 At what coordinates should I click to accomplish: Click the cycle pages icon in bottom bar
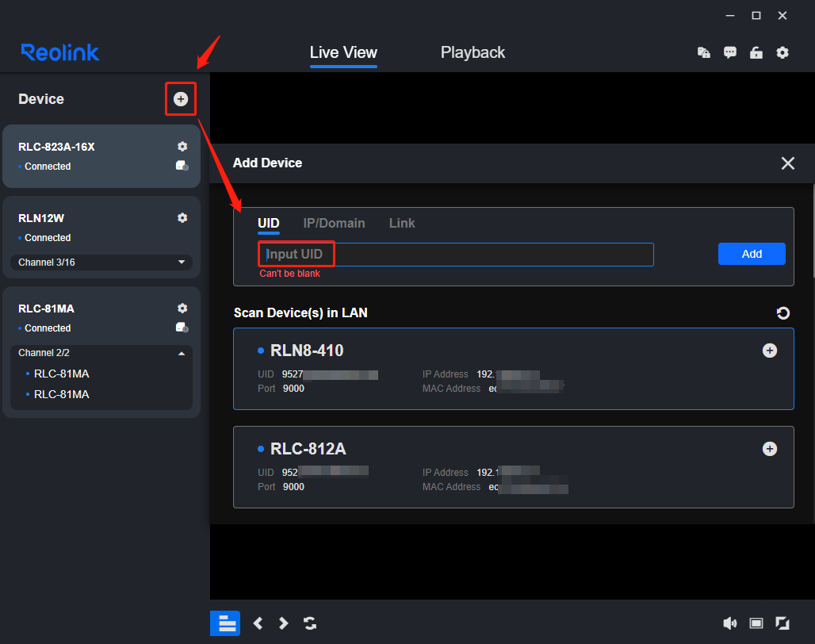pyautogui.click(x=309, y=623)
